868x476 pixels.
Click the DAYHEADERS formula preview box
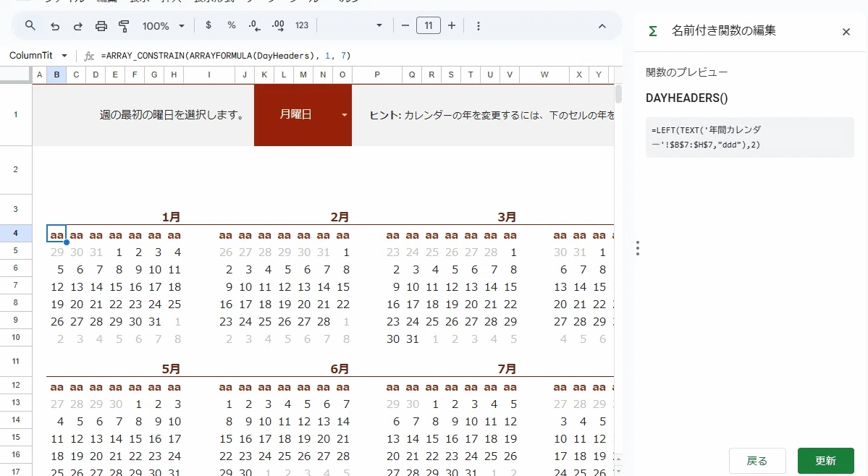coord(749,137)
